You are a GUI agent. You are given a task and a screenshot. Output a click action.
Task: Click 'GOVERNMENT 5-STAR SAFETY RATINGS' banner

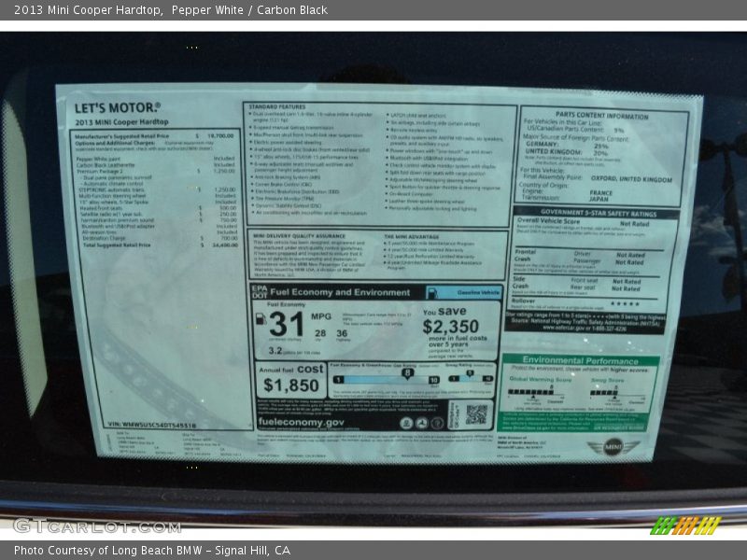pos(599,214)
